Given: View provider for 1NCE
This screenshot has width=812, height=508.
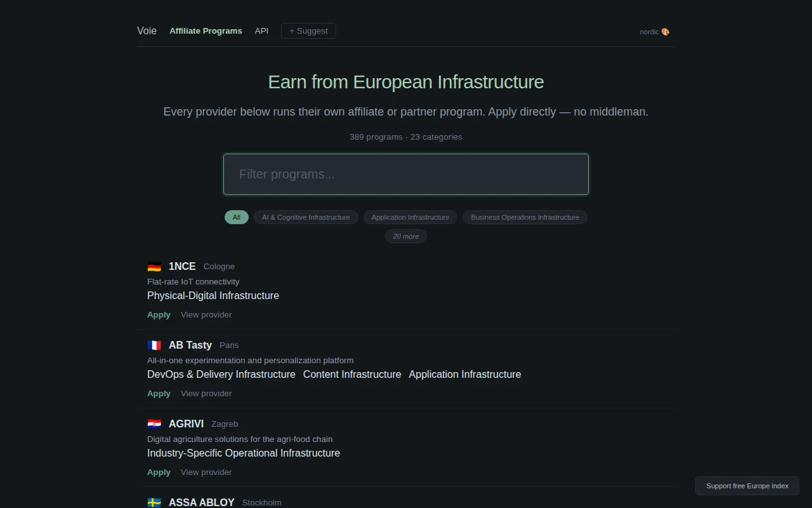Looking at the screenshot, I should (x=206, y=314).
